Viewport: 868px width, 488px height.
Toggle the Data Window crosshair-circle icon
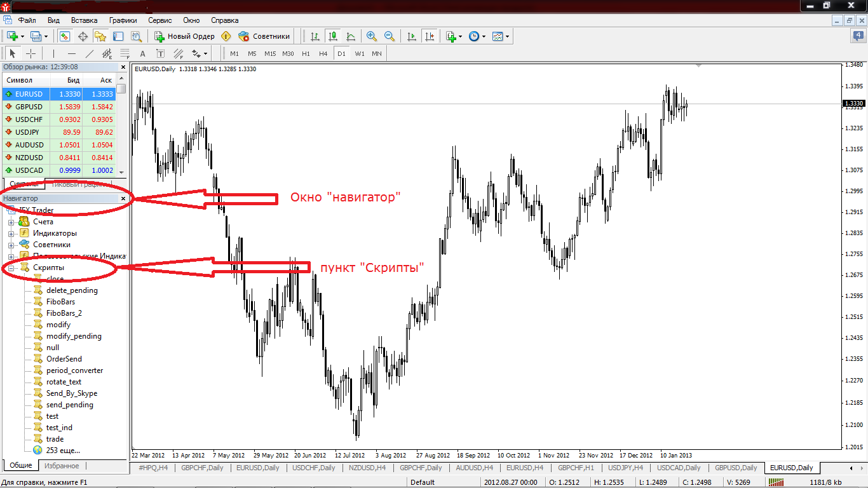pos(83,36)
